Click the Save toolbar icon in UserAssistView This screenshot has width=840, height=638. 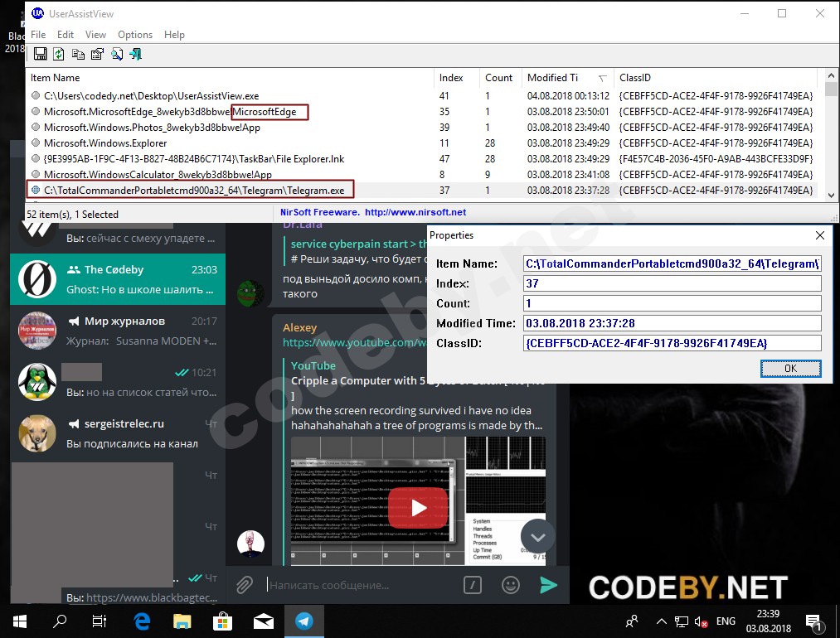(x=39, y=54)
